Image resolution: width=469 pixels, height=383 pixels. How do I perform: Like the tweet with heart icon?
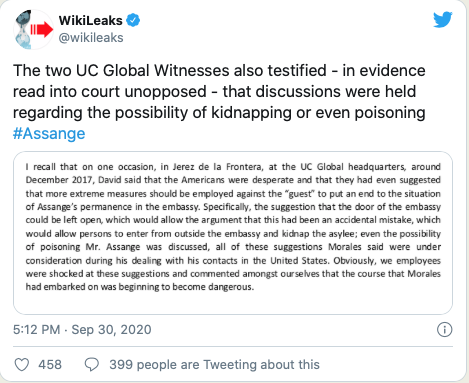click(x=22, y=365)
